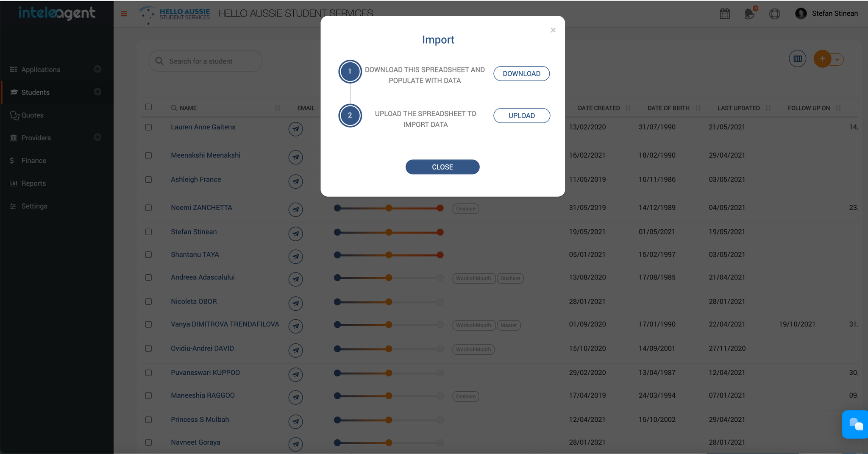Click the UPLOAD spreadsheet button
This screenshot has height=454, width=868.
click(x=522, y=115)
